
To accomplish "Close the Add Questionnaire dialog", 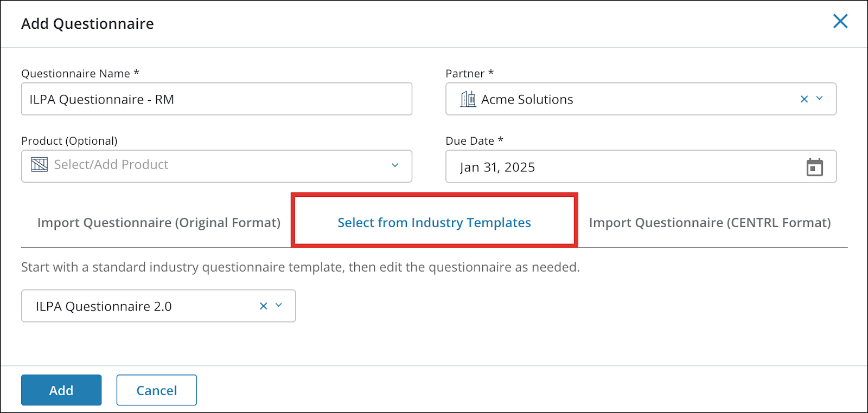I will 840,21.
